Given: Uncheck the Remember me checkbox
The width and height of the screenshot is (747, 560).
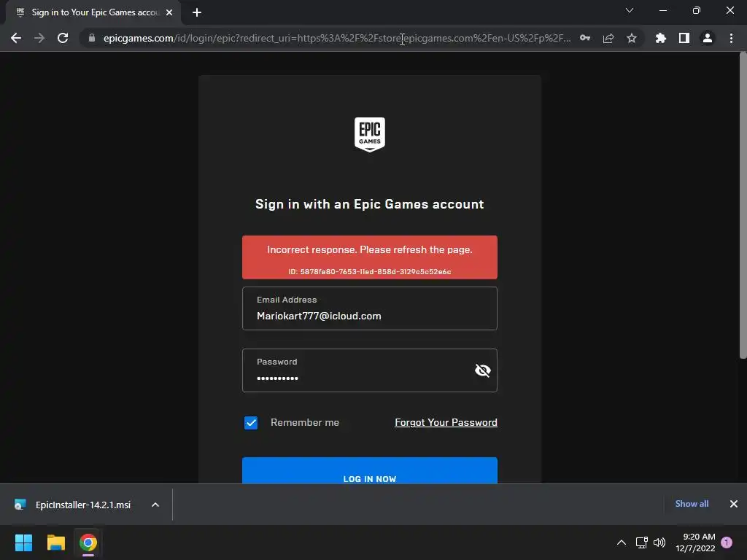Looking at the screenshot, I should (251, 423).
